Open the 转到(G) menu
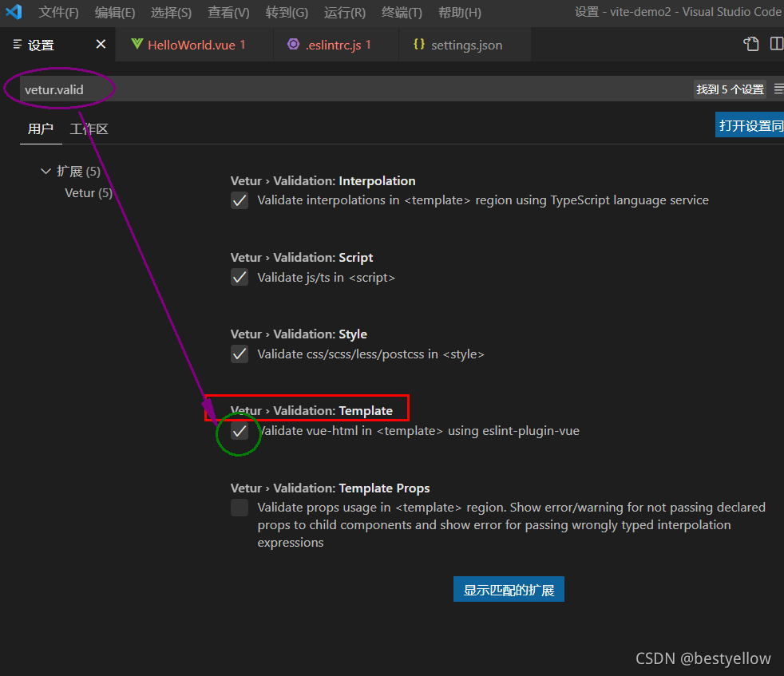Viewport: 784px width, 676px height. click(x=287, y=12)
